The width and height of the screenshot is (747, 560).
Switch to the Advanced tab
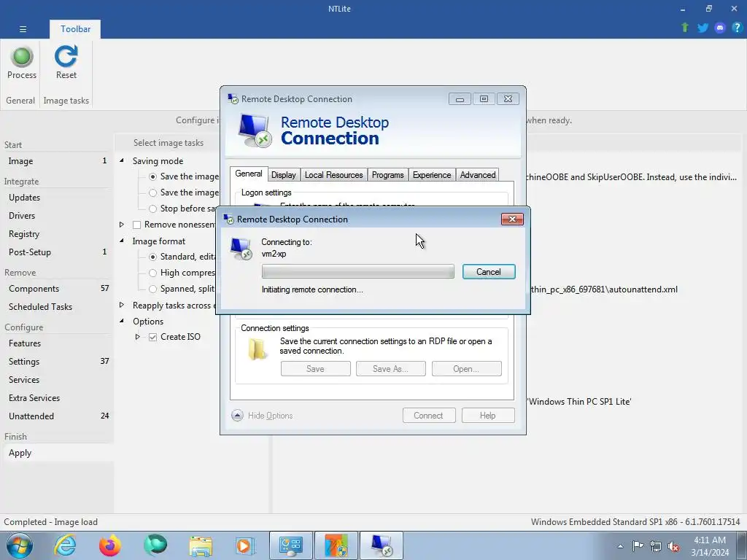[x=478, y=175]
